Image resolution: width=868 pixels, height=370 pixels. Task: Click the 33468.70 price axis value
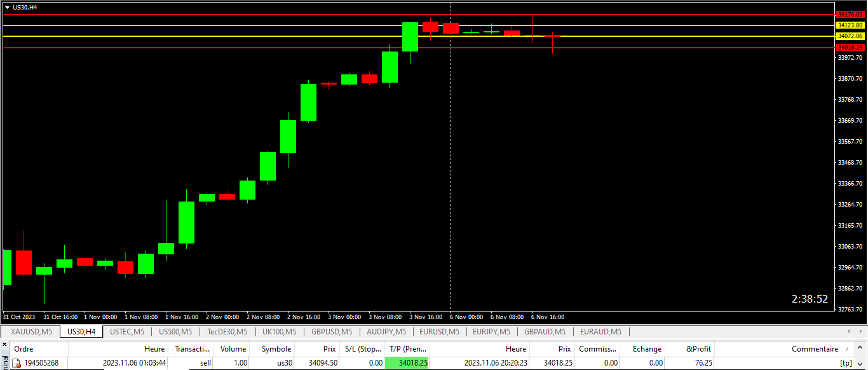851,163
